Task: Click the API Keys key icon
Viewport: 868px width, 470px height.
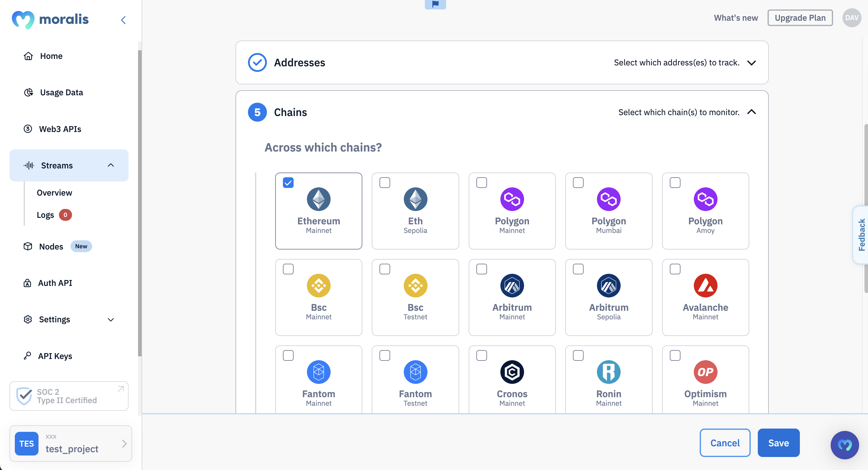Action: 27,356
